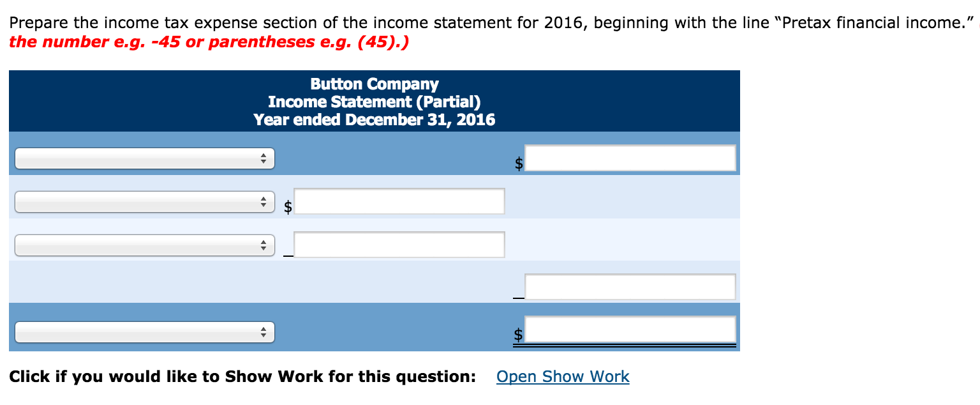Image resolution: width=980 pixels, height=405 pixels.
Task: Select the empty first row dropdown control
Action: [144, 158]
